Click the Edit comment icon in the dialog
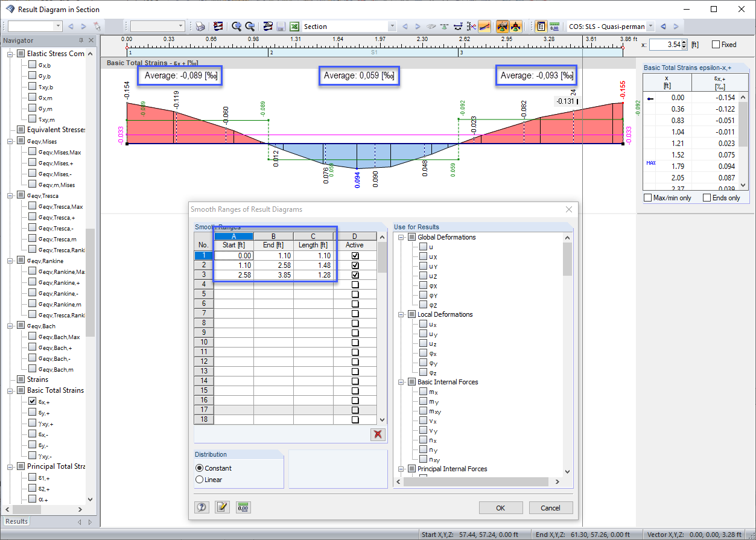756x540 pixels. pyautogui.click(x=221, y=507)
